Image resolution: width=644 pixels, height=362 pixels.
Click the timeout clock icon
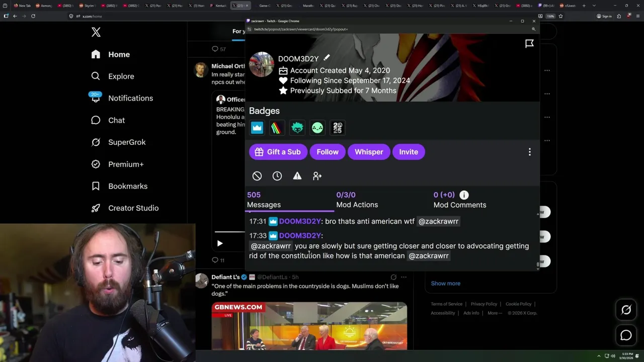pos(277,176)
